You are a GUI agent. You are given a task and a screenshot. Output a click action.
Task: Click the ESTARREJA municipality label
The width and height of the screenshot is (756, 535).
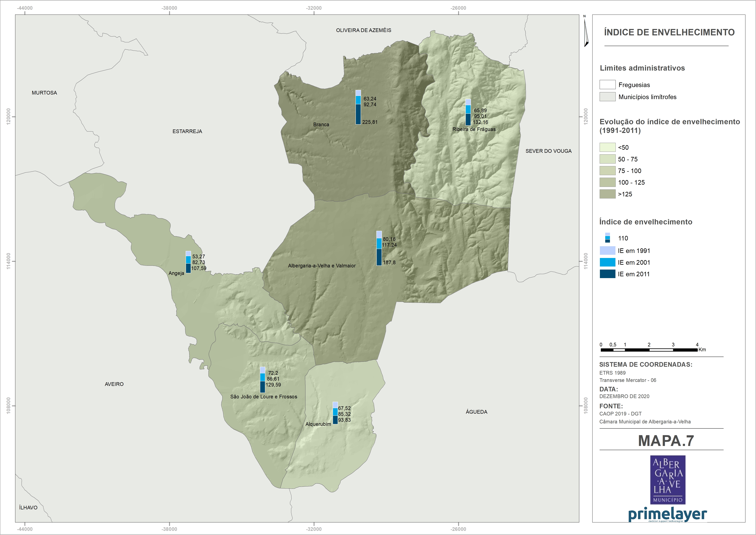tap(187, 131)
